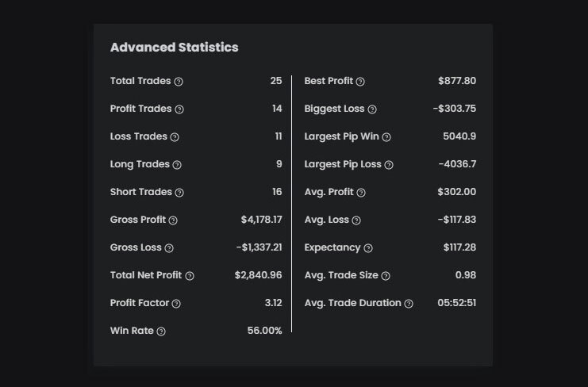The height and width of the screenshot is (387, 588).
Task: Click the Gross Loss question mark icon
Action: (169, 248)
